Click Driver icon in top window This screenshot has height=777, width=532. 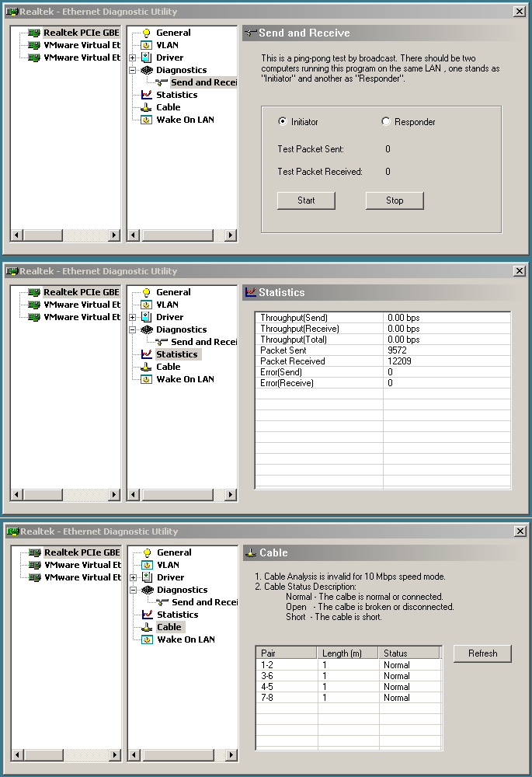(147, 57)
